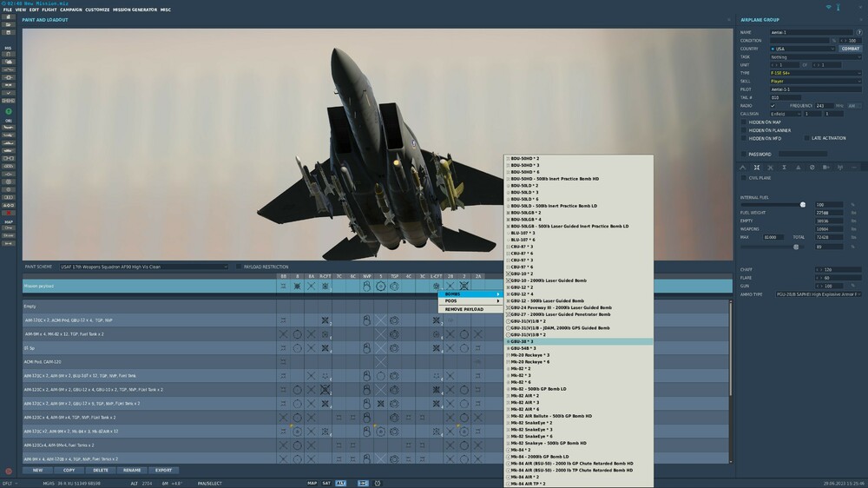Open the payload tab icon in the group panel
Viewport: 868px width, 488px height.
pos(757,168)
